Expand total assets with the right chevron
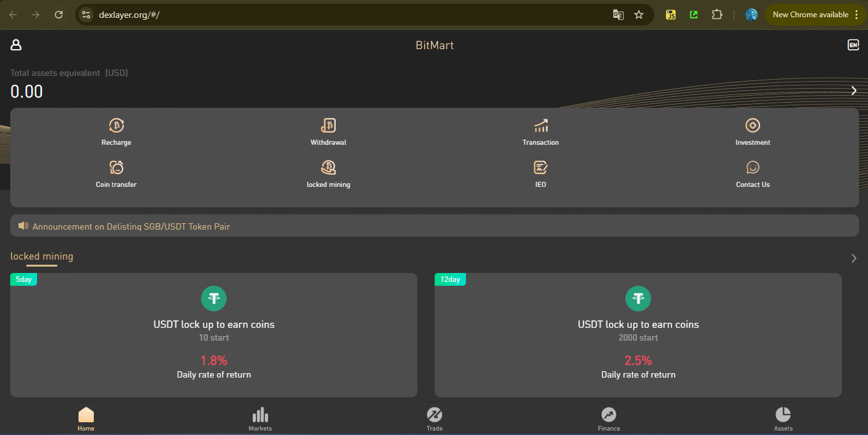This screenshot has height=435, width=868. 853,91
